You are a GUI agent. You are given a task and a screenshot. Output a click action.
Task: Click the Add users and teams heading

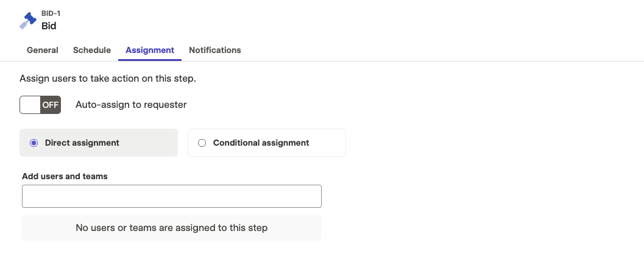point(65,176)
